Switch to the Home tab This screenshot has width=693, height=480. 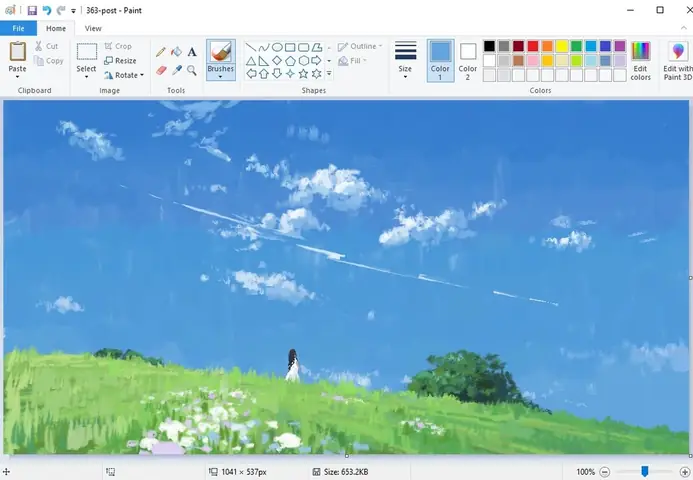56,28
